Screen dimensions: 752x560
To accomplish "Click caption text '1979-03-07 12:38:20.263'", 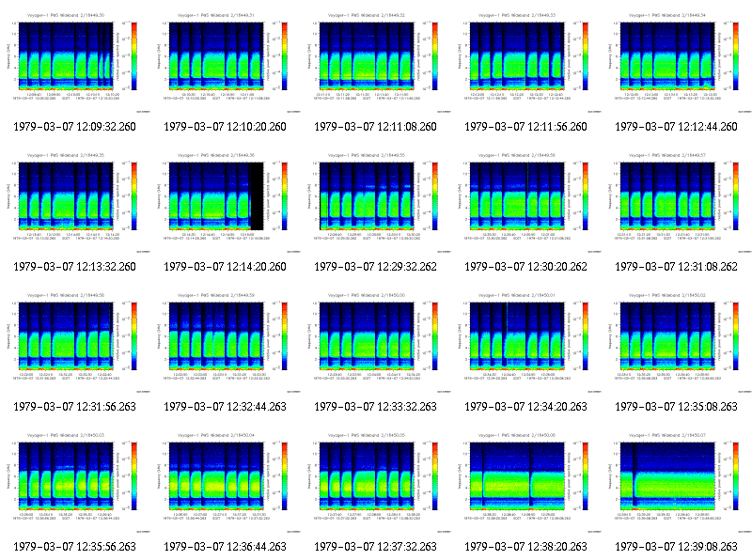I will (526, 547).
